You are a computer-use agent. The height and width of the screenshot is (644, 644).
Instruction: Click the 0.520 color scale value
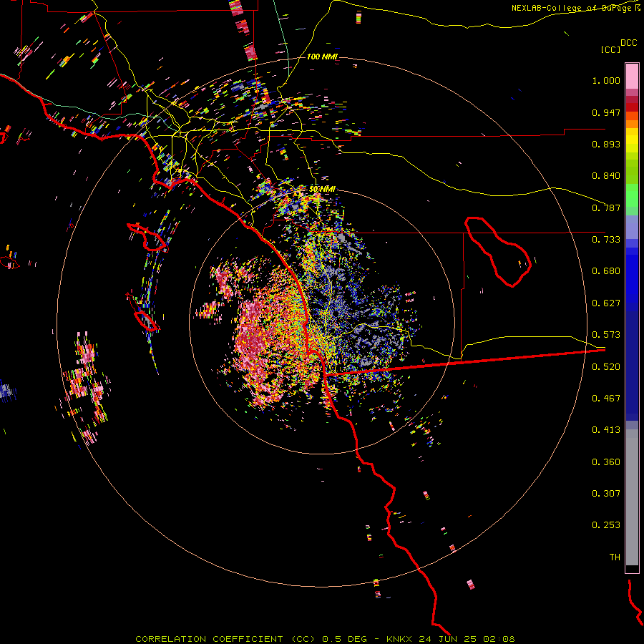(x=606, y=367)
